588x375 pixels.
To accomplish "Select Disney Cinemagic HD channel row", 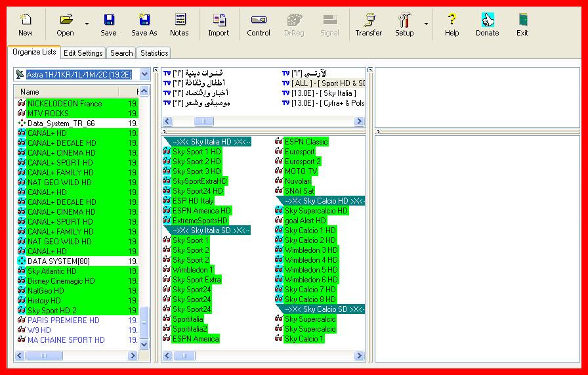I will tap(77, 281).
